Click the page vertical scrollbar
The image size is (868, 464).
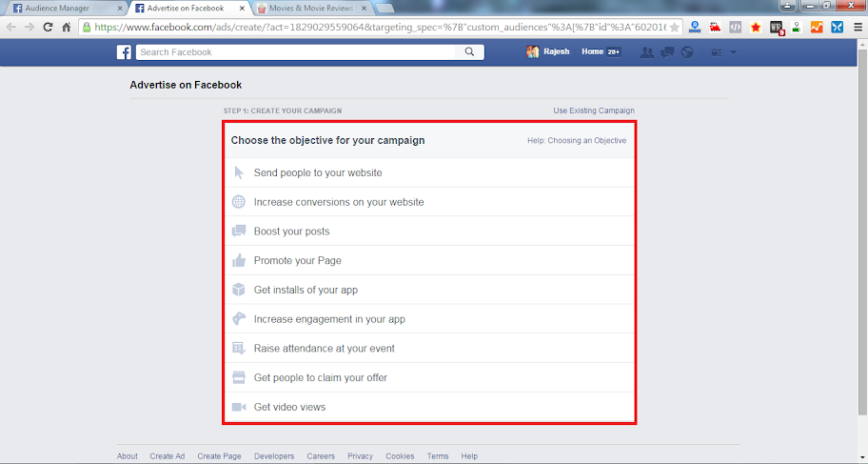tap(862, 232)
